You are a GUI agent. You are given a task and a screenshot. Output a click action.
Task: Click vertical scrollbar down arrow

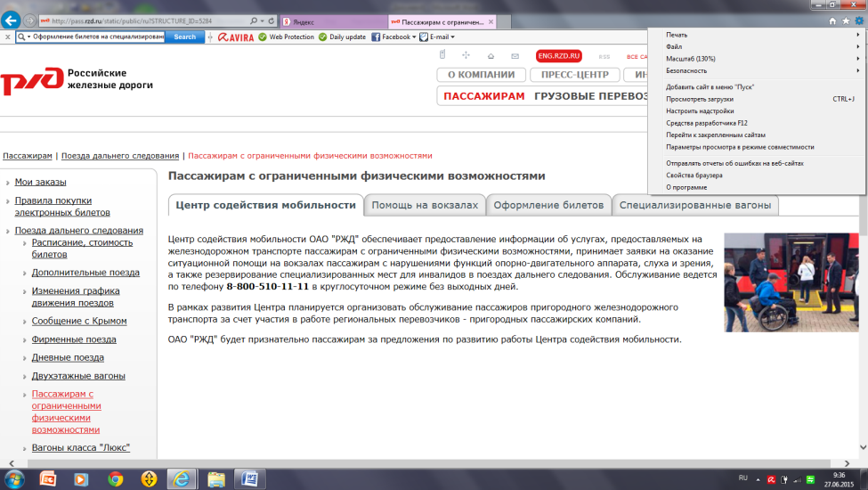click(x=863, y=447)
